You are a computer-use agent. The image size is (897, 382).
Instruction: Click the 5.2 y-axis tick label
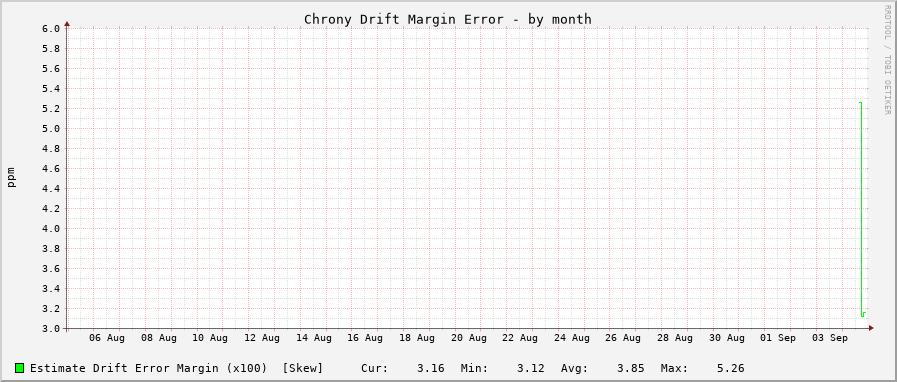(51, 109)
